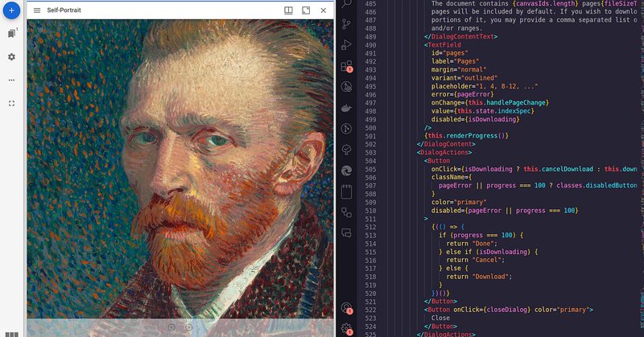Viewport: 644px width, 337px height.
Task: Click variant="outlined" in the code
Action: (x=464, y=77)
